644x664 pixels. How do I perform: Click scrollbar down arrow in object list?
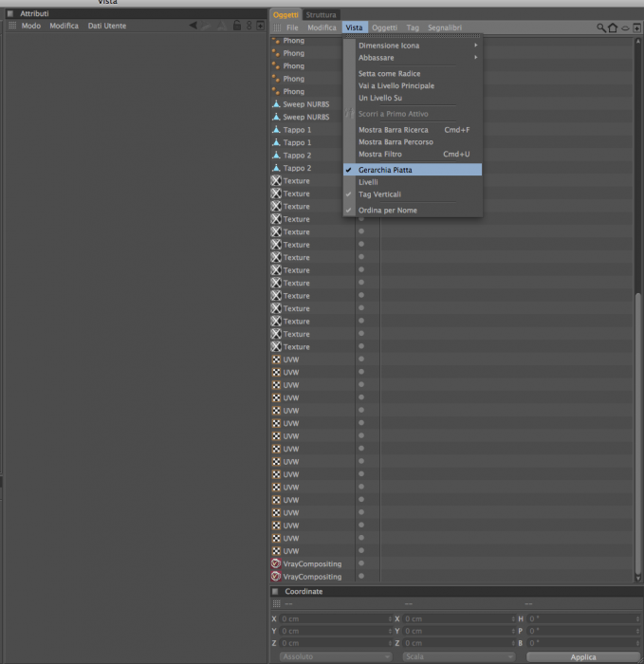638,578
